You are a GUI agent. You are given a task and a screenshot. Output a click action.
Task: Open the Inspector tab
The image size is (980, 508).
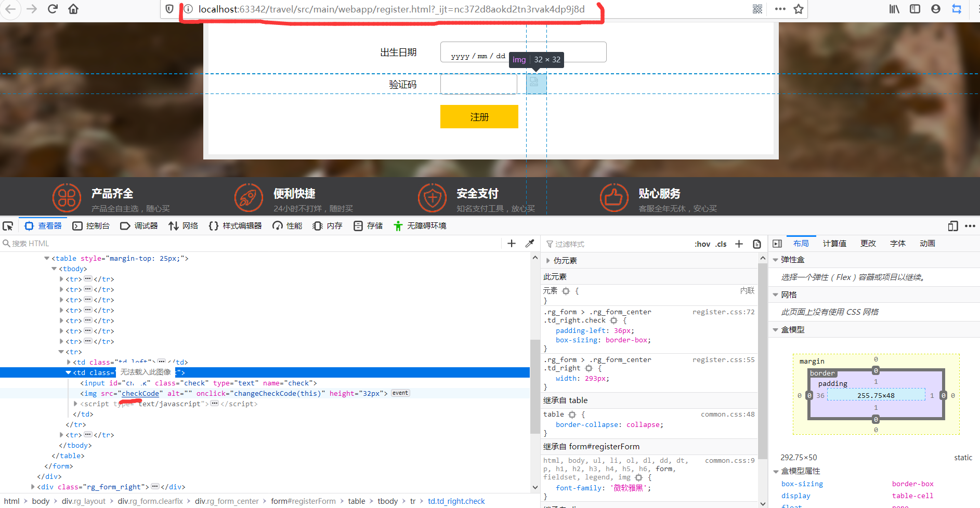[43, 226]
